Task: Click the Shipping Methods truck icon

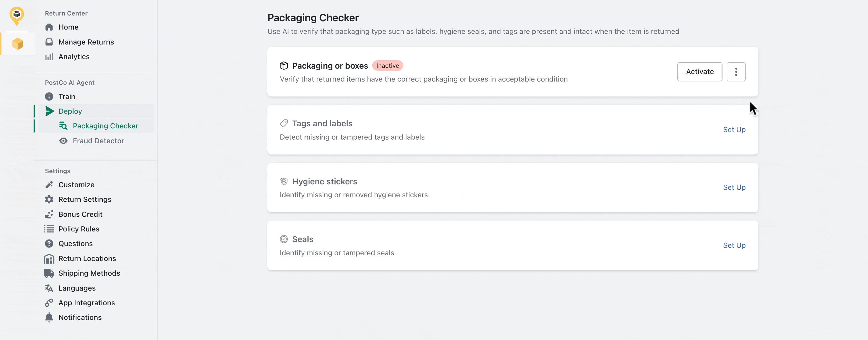Action: 49,273
